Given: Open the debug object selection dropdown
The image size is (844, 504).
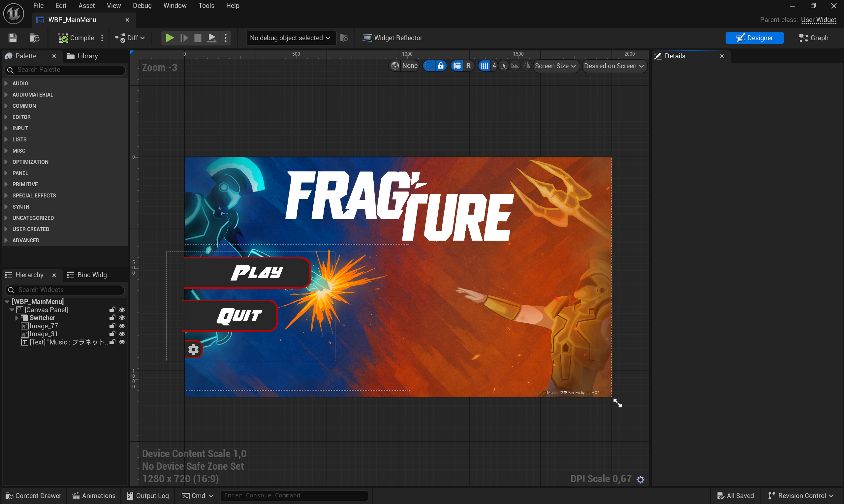Looking at the screenshot, I should click(290, 38).
